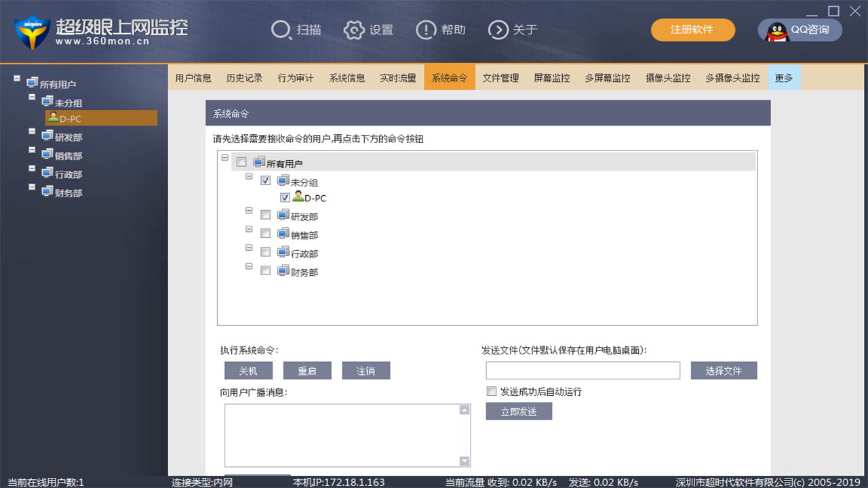This screenshot has width=868, height=488.
Task: Click the 所有用户 computer icon in the sidebar
Action: point(31,81)
